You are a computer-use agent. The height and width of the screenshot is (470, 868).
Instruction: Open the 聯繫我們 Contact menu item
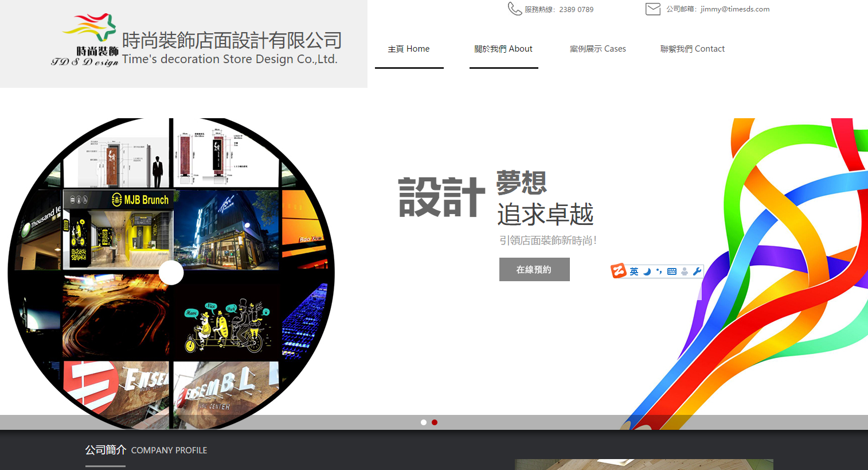tap(693, 49)
